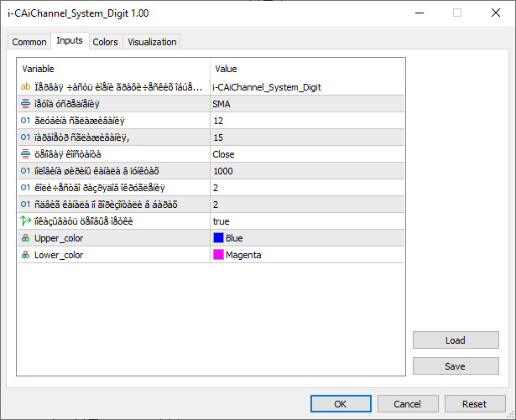The image size is (516, 420).
Task: Select the value field containing 15
Action: pos(306,137)
